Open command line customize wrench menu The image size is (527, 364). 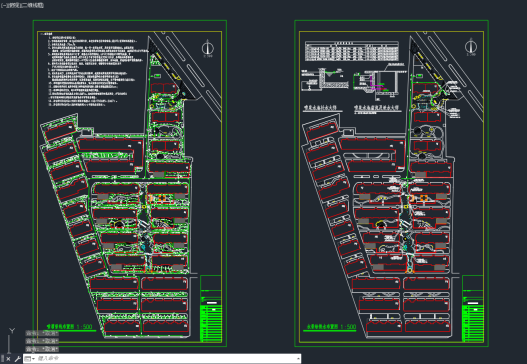click(17, 359)
